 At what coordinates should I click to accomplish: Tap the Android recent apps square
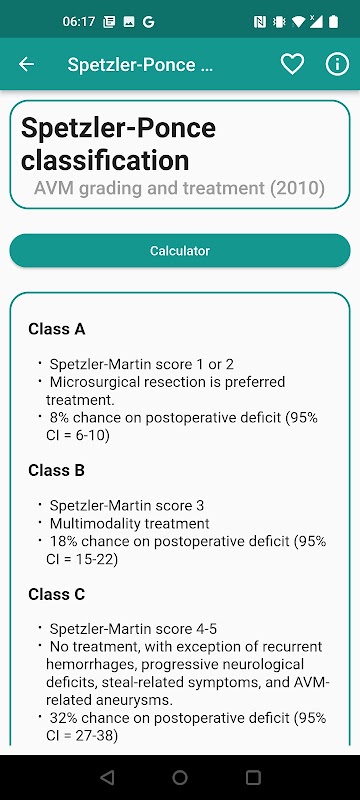click(x=253, y=777)
